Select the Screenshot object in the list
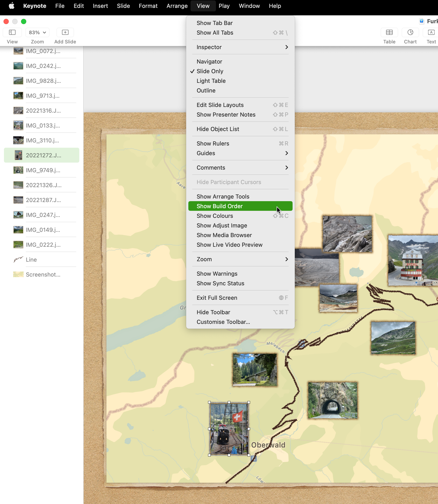 (x=42, y=275)
